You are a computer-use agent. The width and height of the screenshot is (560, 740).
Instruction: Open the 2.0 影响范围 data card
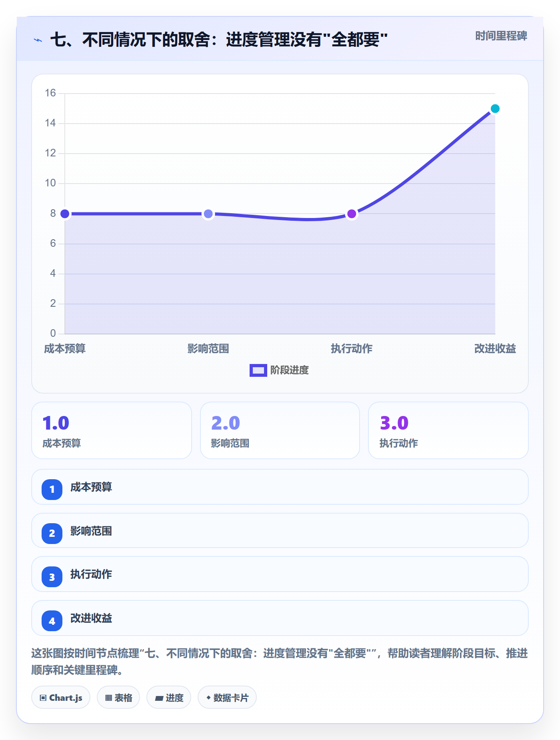pos(280,430)
